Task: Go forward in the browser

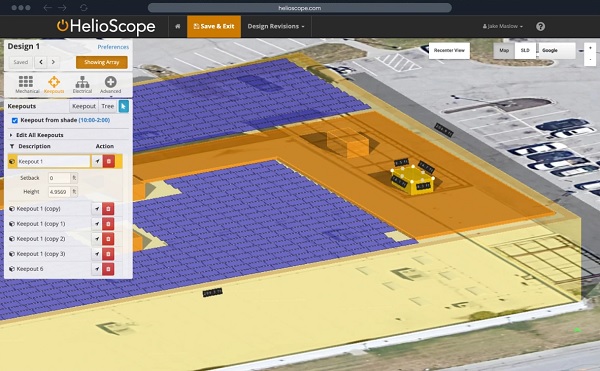Action: point(62,8)
